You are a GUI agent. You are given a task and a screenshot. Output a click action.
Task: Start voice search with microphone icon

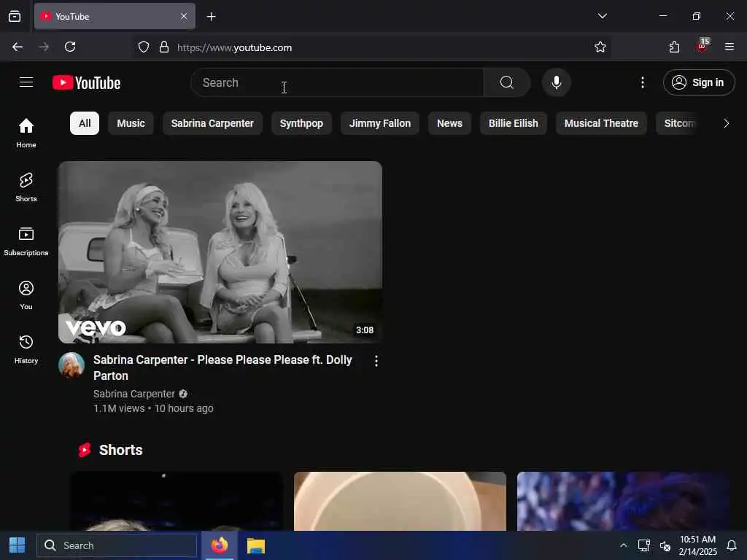(x=556, y=82)
